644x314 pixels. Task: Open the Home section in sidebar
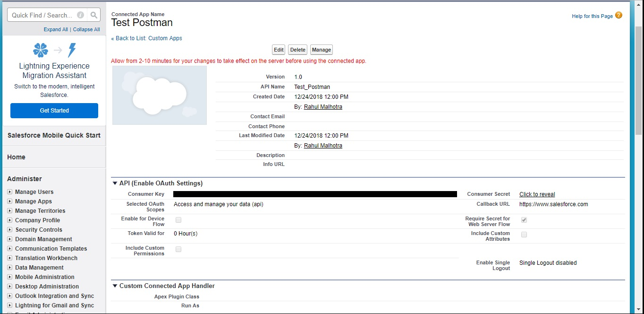(17, 157)
